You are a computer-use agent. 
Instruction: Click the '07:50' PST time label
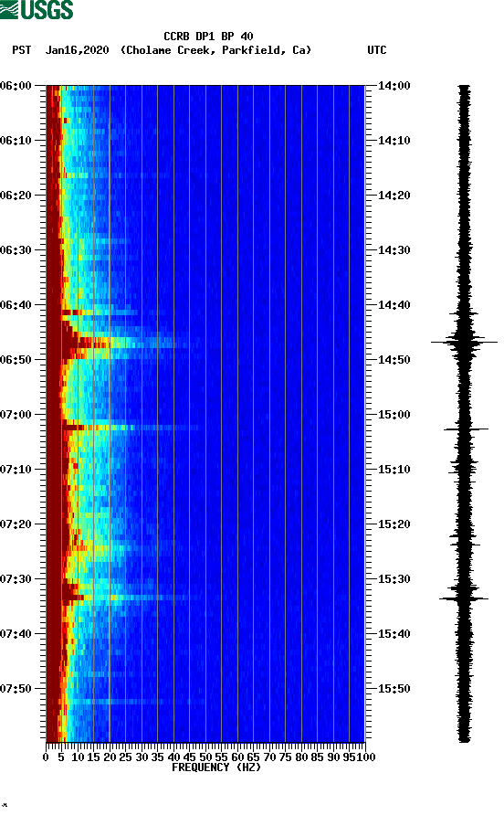coord(16,689)
